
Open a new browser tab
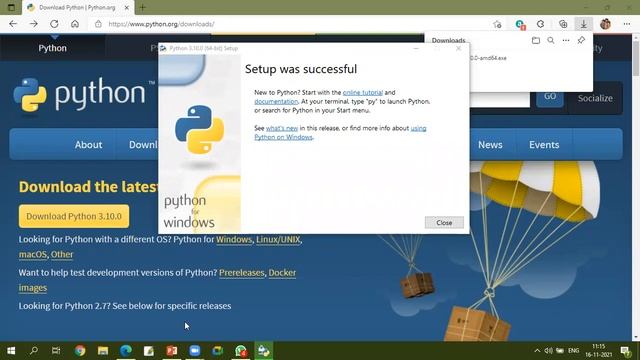coord(142,7)
